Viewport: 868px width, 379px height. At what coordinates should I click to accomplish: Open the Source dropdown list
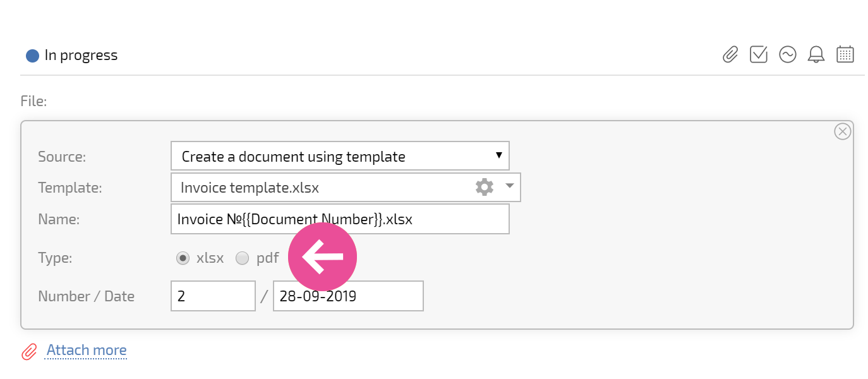click(x=340, y=155)
